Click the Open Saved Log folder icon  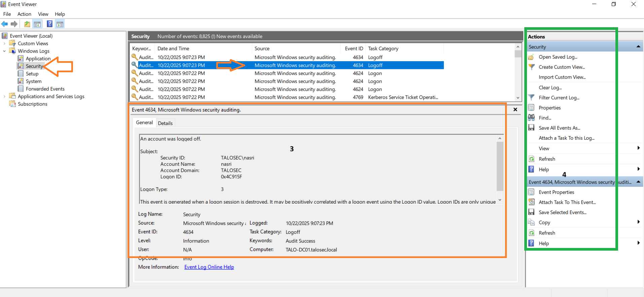coord(531,57)
